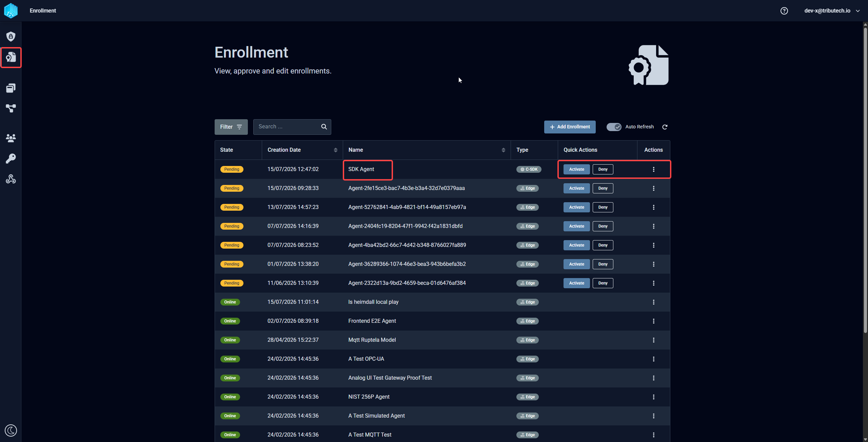Open actions menu for Agent-52762841 row
The image size is (868, 442).
point(654,207)
